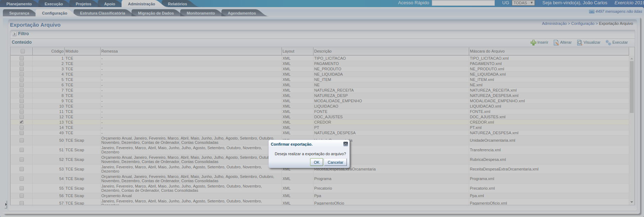This screenshot has height=217, width=644.
Task: Close the Confirmar exportação dialog with X
Action: [345, 144]
